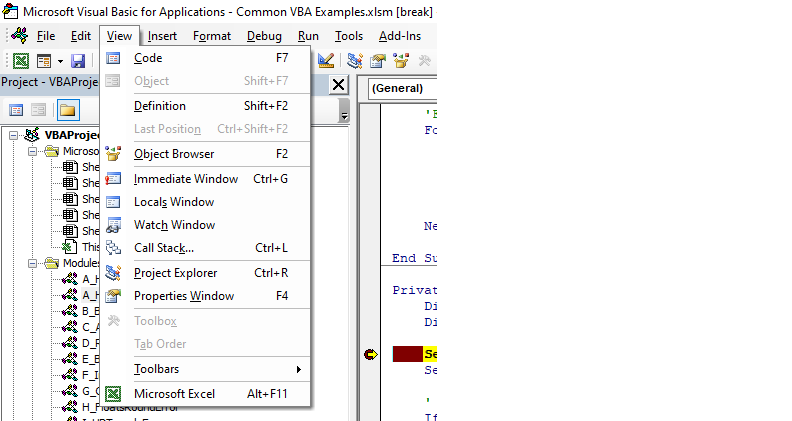
Task: Collapse the Microsoft Excel Objects folder
Action: point(32,151)
